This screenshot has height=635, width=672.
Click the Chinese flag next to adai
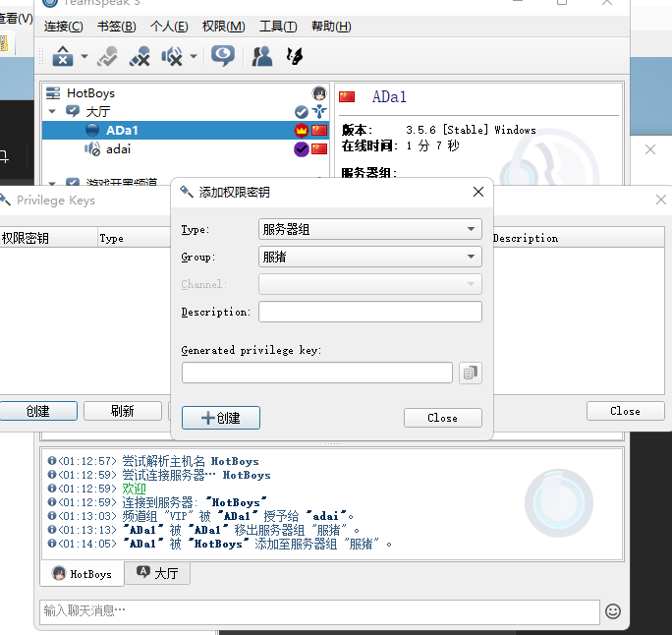[x=319, y=149]
